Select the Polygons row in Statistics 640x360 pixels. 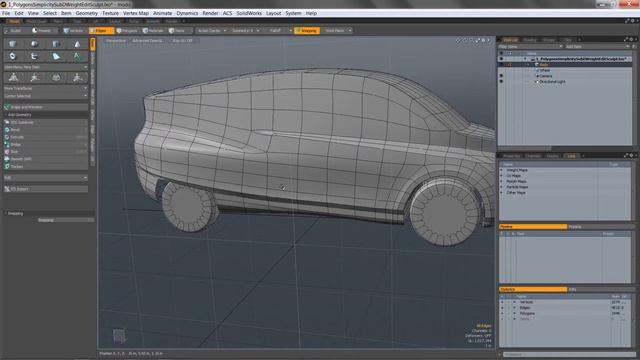[565, 313]
